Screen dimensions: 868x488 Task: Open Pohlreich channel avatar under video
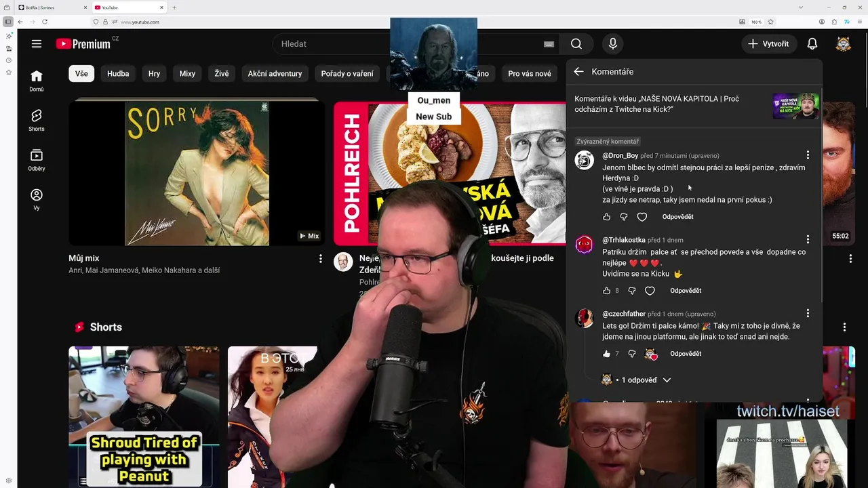point(343,262)
